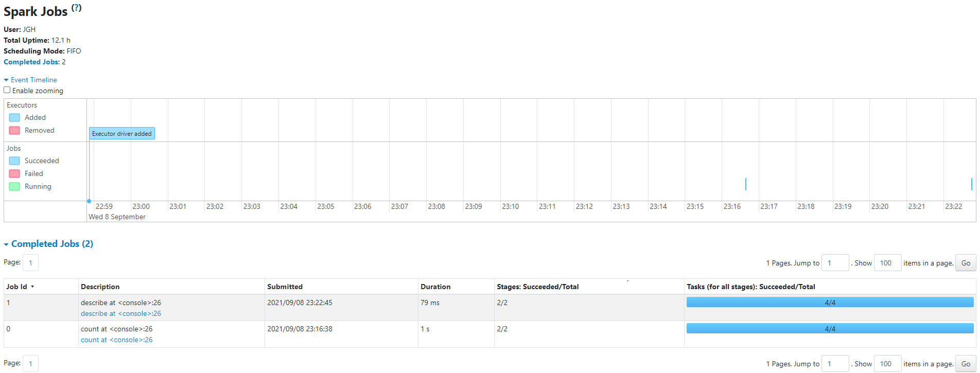This screenshot has height=373, width=980.
Task: Enable zooming checkbox
Action: [x=7, y=90]
